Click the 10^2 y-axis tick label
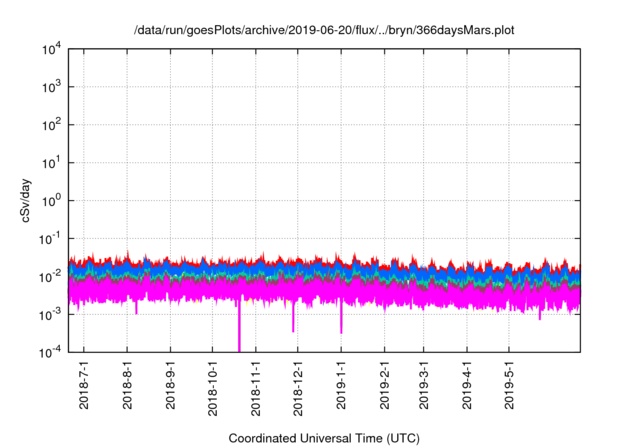This screenshot has height=448, width=640. pos(52,125)
